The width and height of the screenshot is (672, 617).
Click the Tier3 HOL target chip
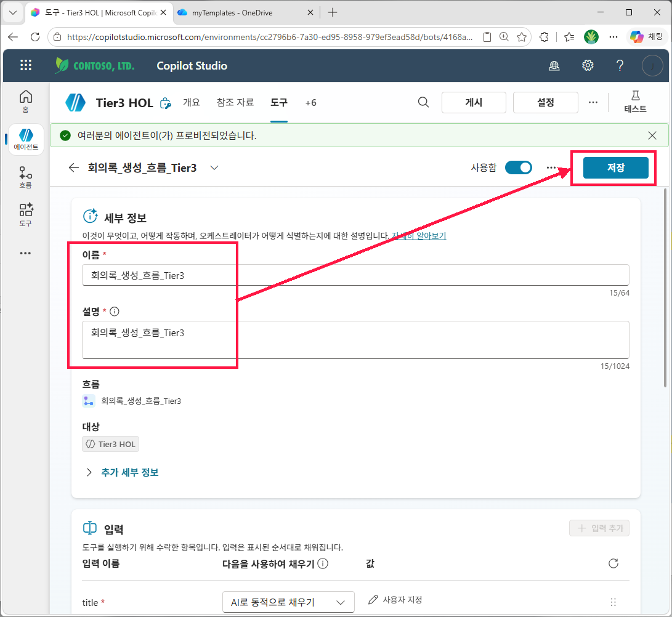111,444
